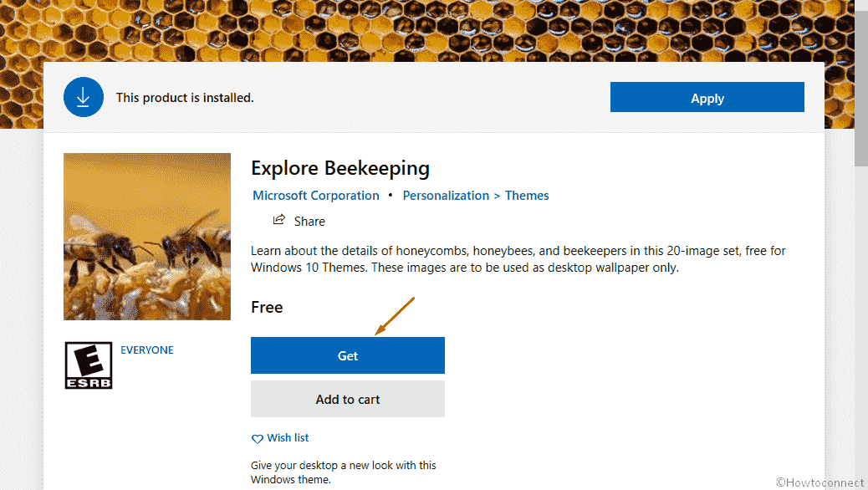Image resolution: width=868 pixels, height=490 pixels.
Task: Click the ESRB Everyone rating badge
Action: (89, 365)
